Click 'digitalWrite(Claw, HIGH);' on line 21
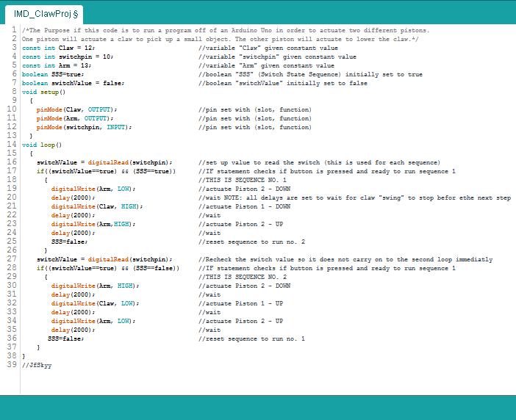The height and width of the screenshot is (420, 516). (x=97, y=207)
